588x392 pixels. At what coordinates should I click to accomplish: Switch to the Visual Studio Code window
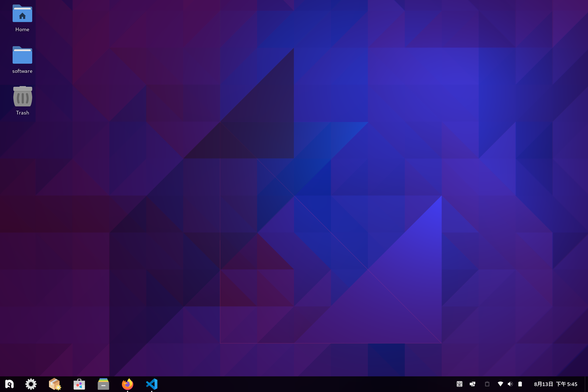tap(152, 384)
